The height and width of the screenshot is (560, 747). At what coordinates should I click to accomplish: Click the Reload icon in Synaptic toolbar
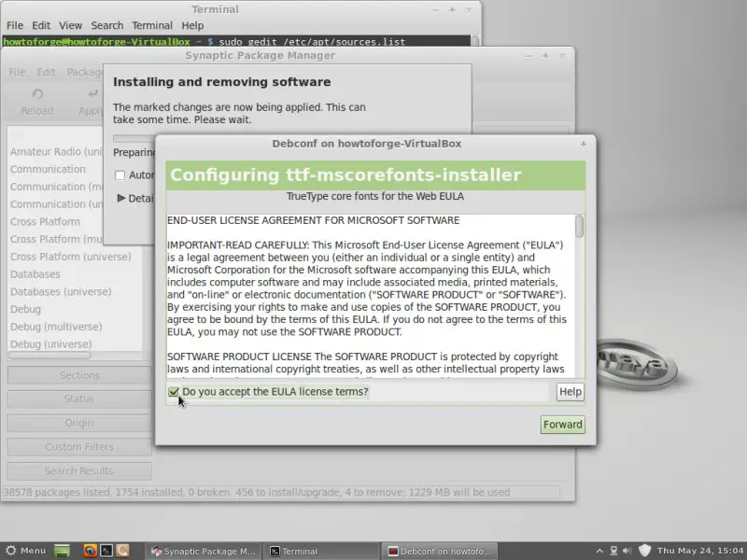point(37,94)
